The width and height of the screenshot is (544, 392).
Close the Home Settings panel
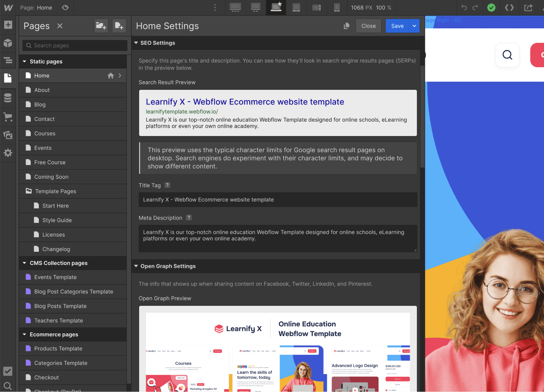pyautogui.click(x=368, y=26)
